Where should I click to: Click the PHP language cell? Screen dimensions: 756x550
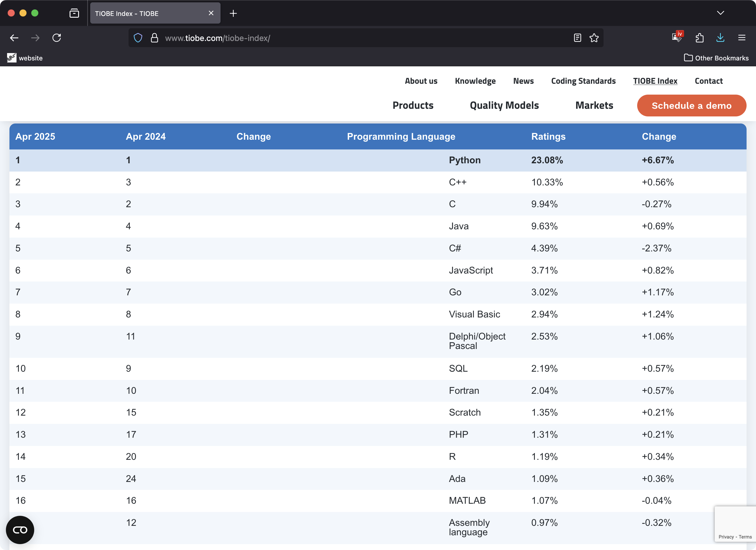[x=458, y=434]
